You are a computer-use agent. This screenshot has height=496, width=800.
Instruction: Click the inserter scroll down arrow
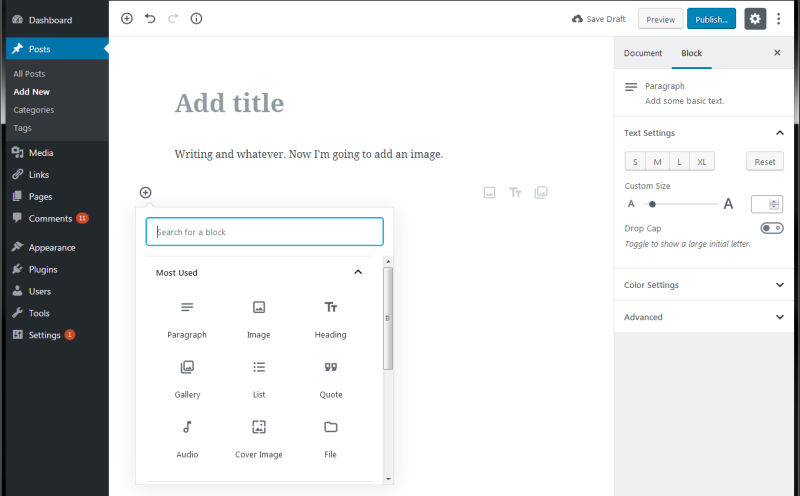pyautogui.click(x=388, y=479)
